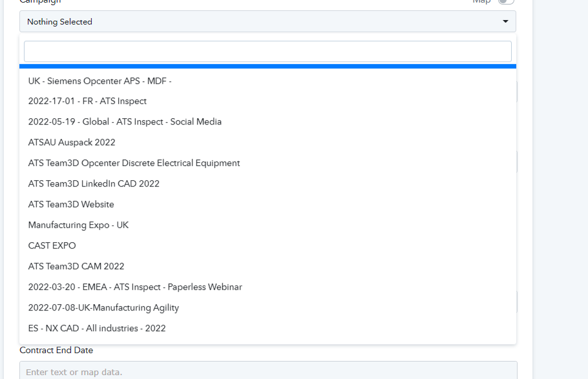Select ATS Team3D LinkedIn CAD 2022

(268, 184)
